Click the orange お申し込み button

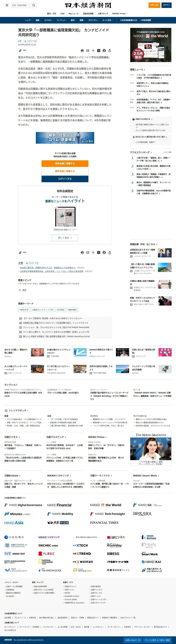154,5
